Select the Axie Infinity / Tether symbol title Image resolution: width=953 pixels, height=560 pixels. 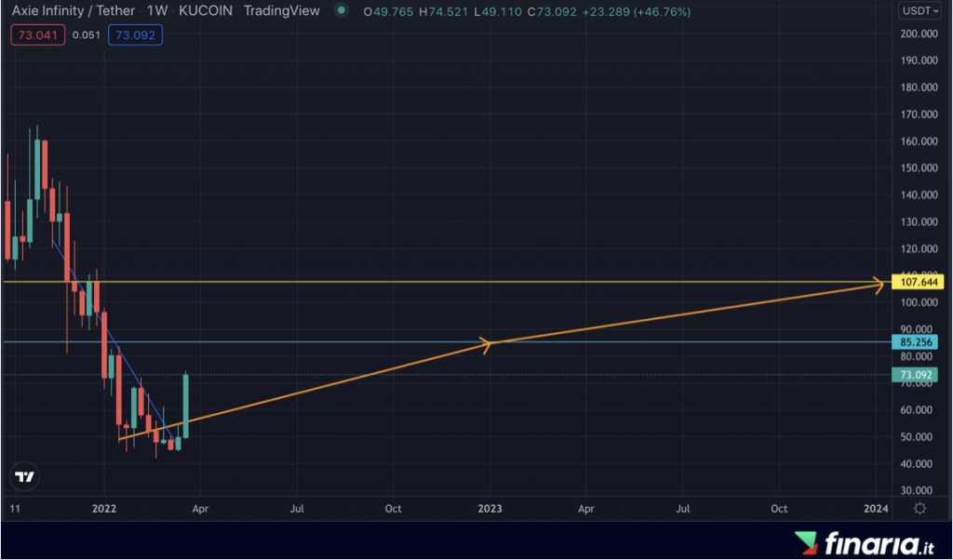point(74,11)
